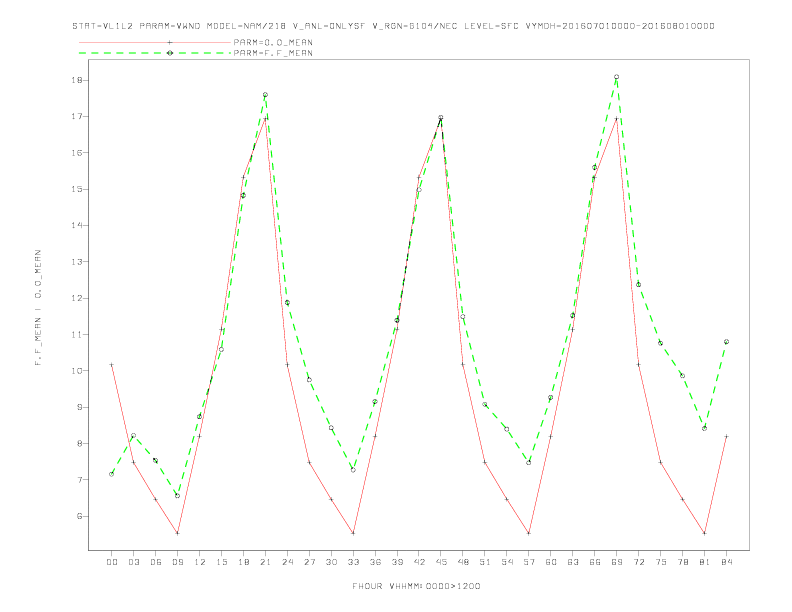Select the green F_MEAN marker at hour 84
Viewport: 792px width, 612px height.
click(x=727, y=342)
